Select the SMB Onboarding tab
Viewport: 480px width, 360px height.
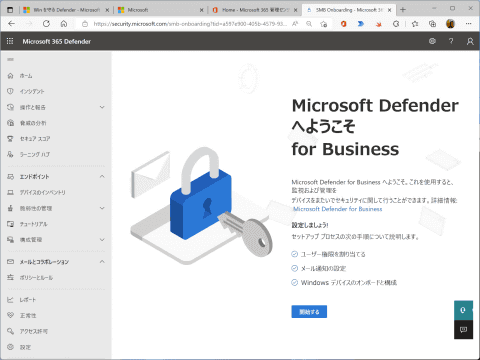349,10
